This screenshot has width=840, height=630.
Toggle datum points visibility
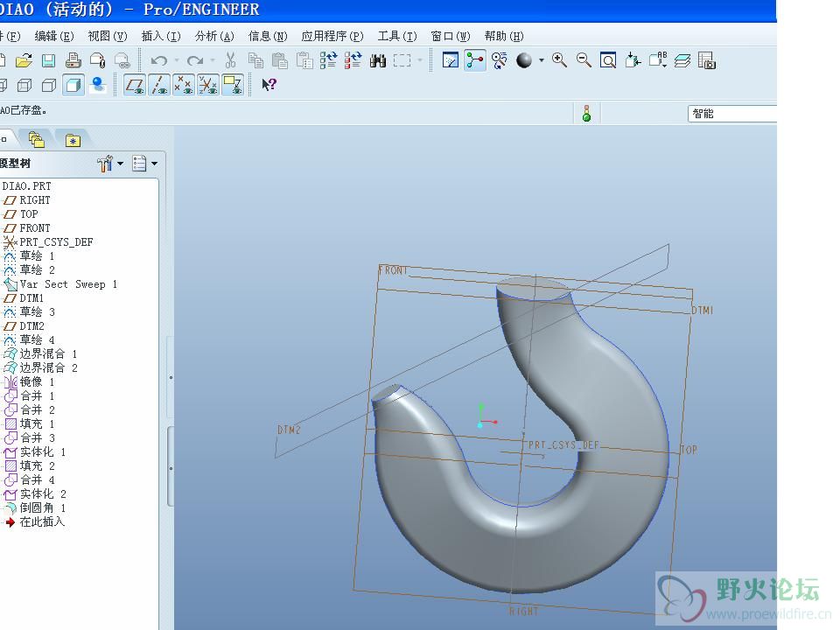[183, 85]
